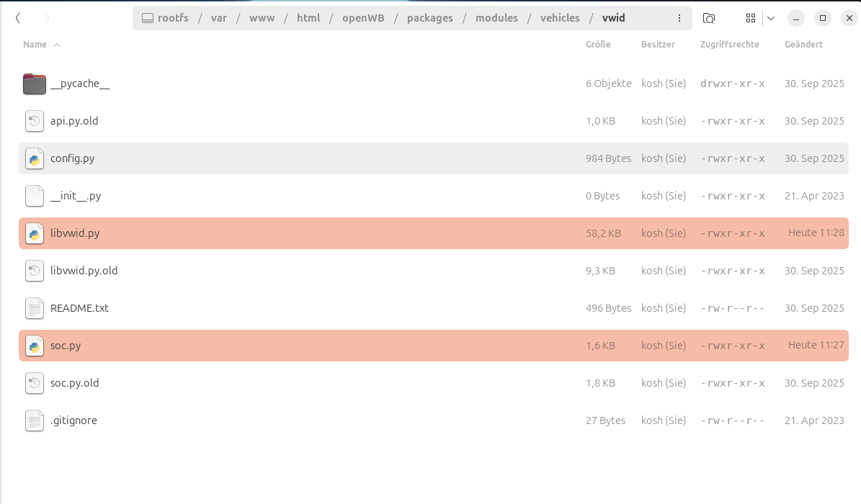
Task: Click the 9,3 KB size value
Action: (x=600, y=271)
